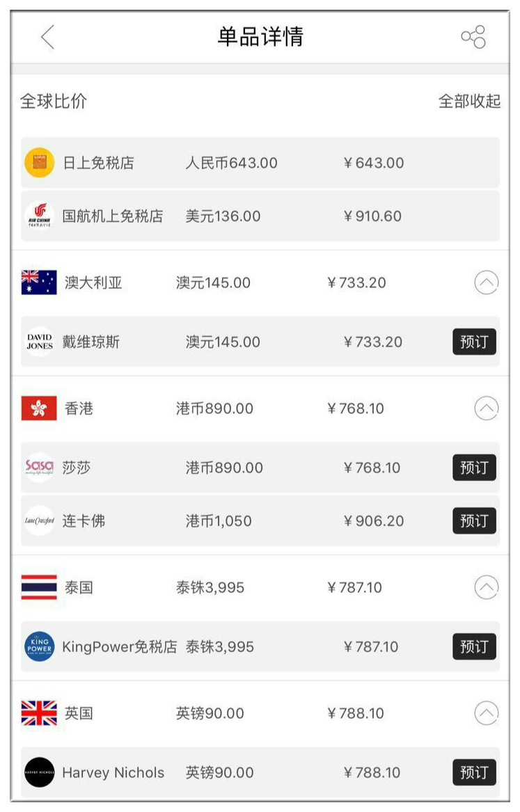Tap the Air China logo icon
520x812 pixels.
pos(40,216)
